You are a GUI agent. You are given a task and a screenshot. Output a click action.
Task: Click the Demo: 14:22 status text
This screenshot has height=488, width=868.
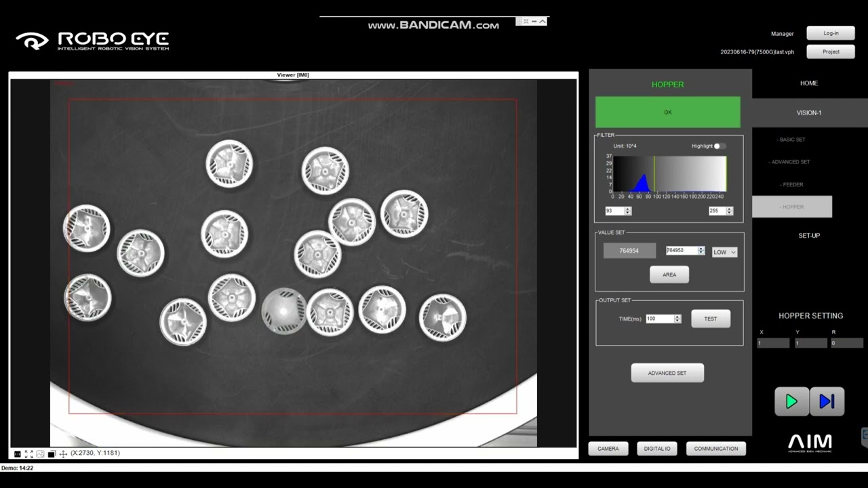point(17,468)
